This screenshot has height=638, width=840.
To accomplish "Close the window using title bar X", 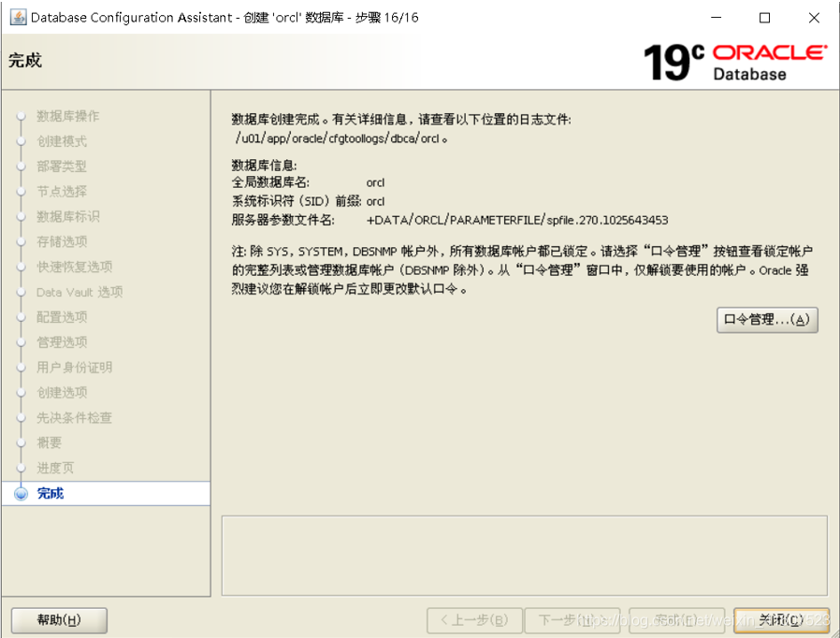I will pyautogui.click(x=814, y=18).
